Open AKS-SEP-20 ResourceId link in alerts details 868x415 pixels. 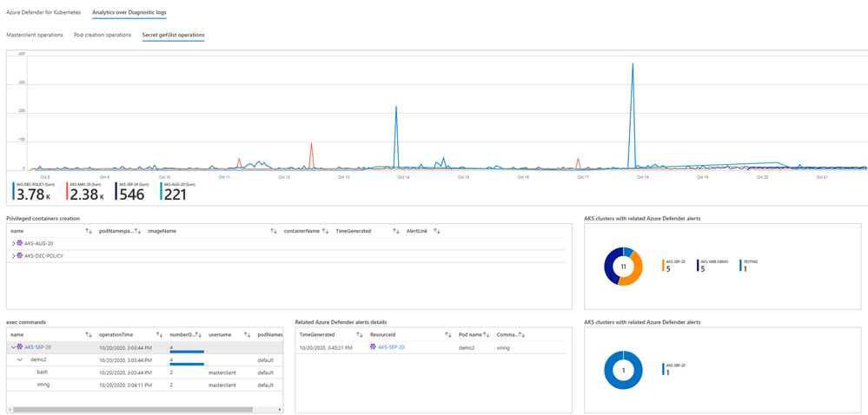[391, 347]
